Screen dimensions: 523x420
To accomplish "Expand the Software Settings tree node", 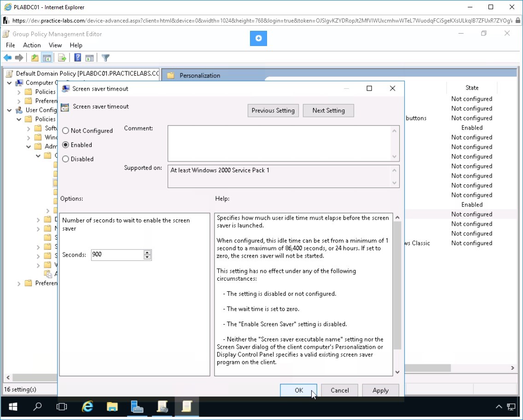I will 29,128.
